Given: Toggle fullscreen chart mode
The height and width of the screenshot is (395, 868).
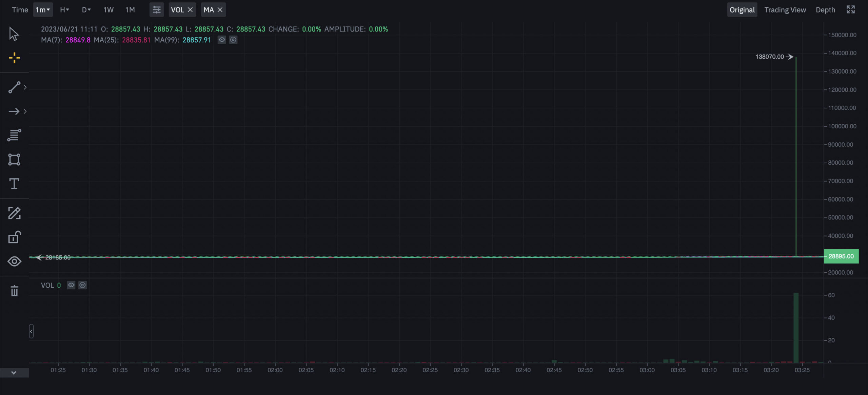Looking at the screenshot, I should coord(850,10).
